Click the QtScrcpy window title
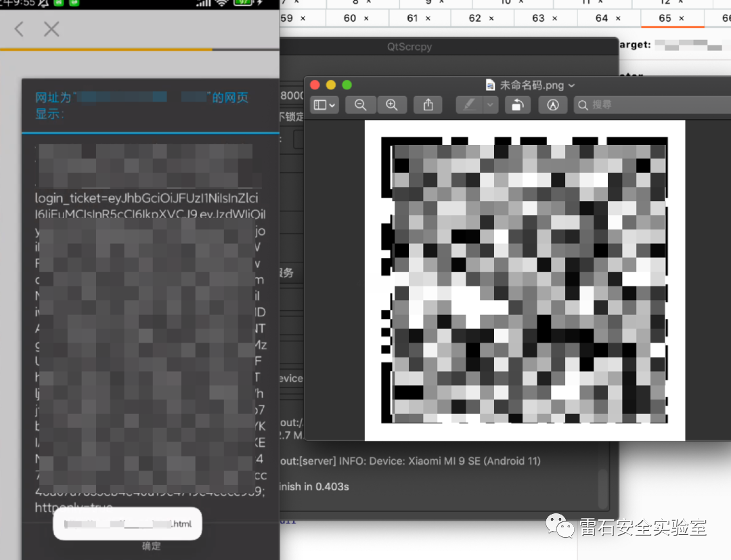The width and height of the screenshot is (731, 560). pos(409,47)
